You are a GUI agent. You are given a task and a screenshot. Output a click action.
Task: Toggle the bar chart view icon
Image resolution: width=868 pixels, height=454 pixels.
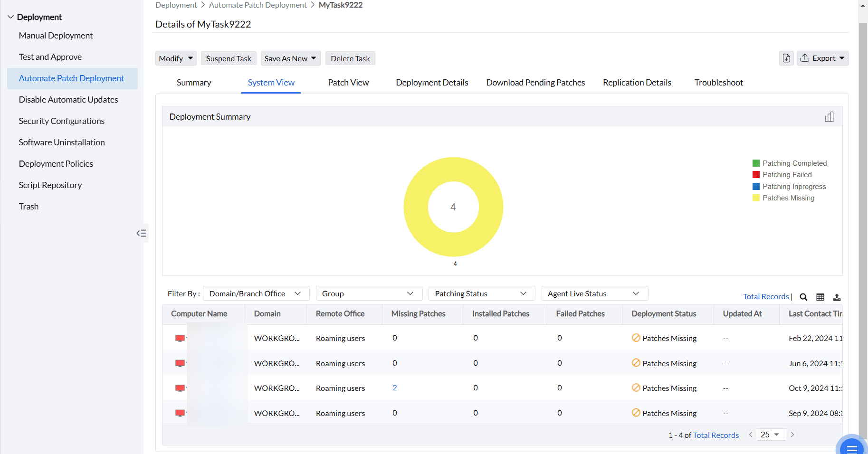(829, 117)
